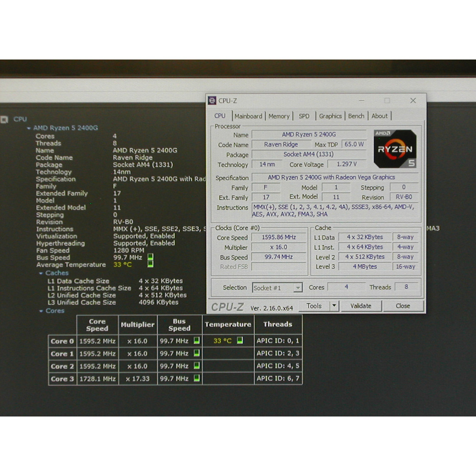
Task: Collapse the Caches tree section
Action: (x=41, y=273)
